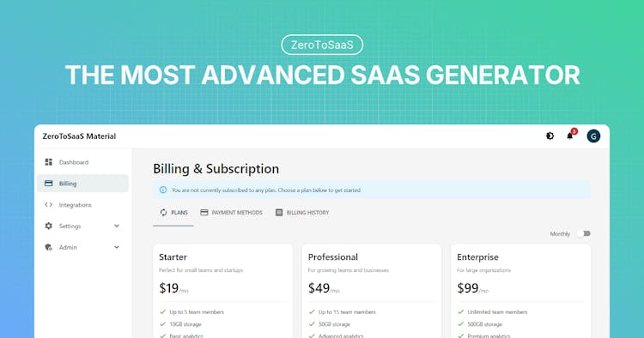Click the Billing card icon in sidebar

pos(48,184)
